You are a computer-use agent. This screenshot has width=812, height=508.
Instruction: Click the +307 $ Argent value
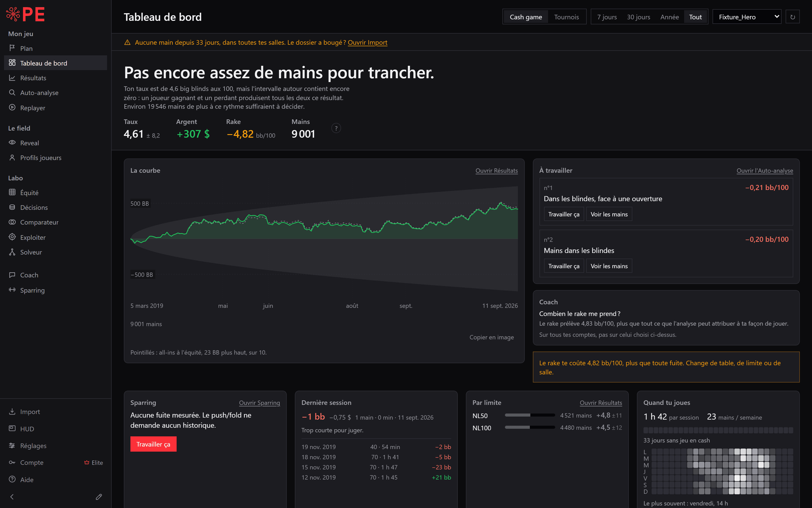click(x=193, y=134)
